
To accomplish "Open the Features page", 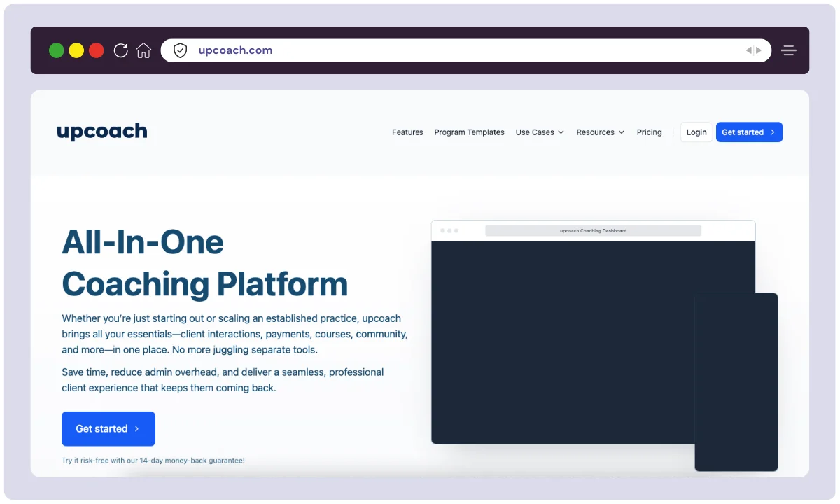I will coord(407,132).
